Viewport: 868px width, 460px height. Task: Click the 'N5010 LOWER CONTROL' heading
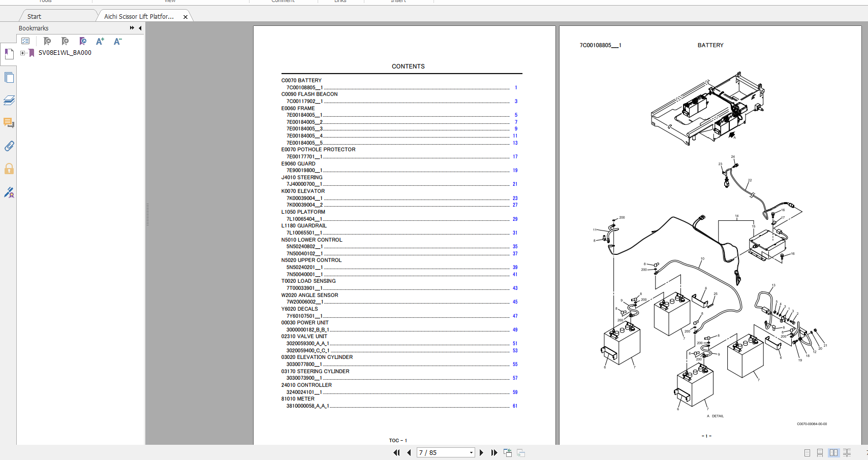[x=312, y=240]
